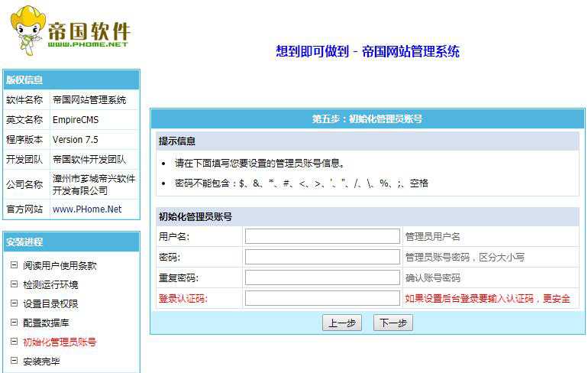Click the 想到即可做到 page title
Image resolution: width=588 pixels, height=373 pixels.
367,51
